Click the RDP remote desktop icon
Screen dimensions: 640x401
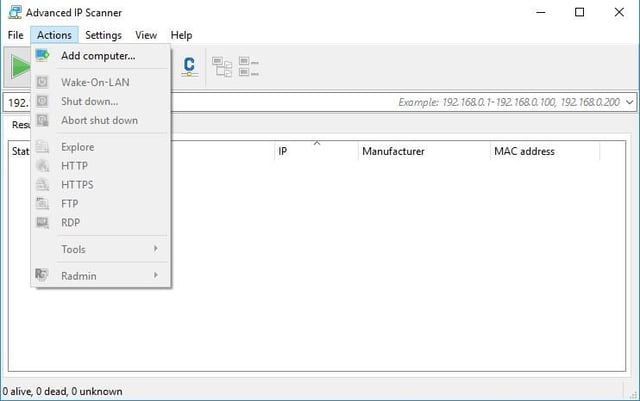click(x=42, y=223)
